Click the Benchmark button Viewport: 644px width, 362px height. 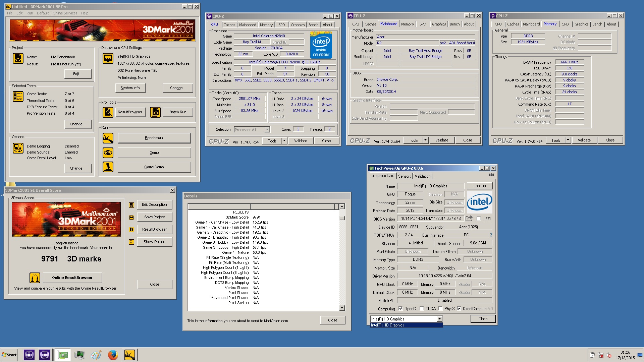(x=154, y=138)
